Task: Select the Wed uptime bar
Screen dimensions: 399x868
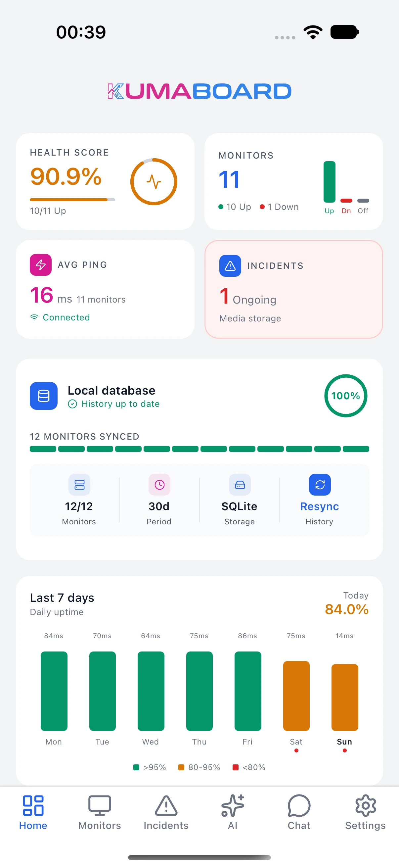Action: [x=151, y=691]
